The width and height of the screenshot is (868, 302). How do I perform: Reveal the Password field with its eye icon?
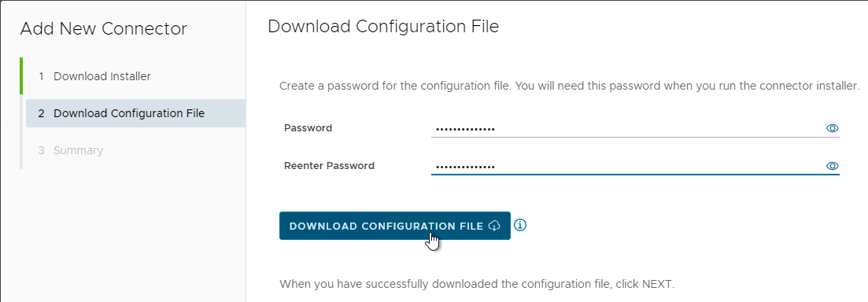coord(832,128)
